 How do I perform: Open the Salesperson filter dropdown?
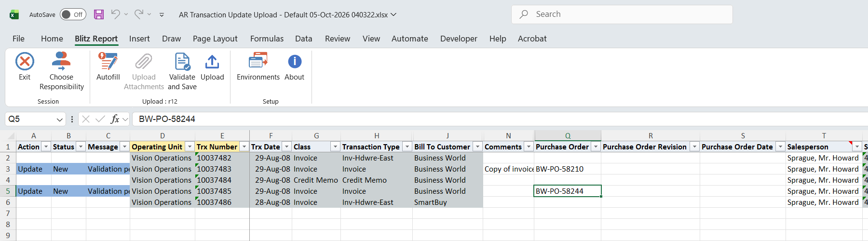[x=857, y=147]
